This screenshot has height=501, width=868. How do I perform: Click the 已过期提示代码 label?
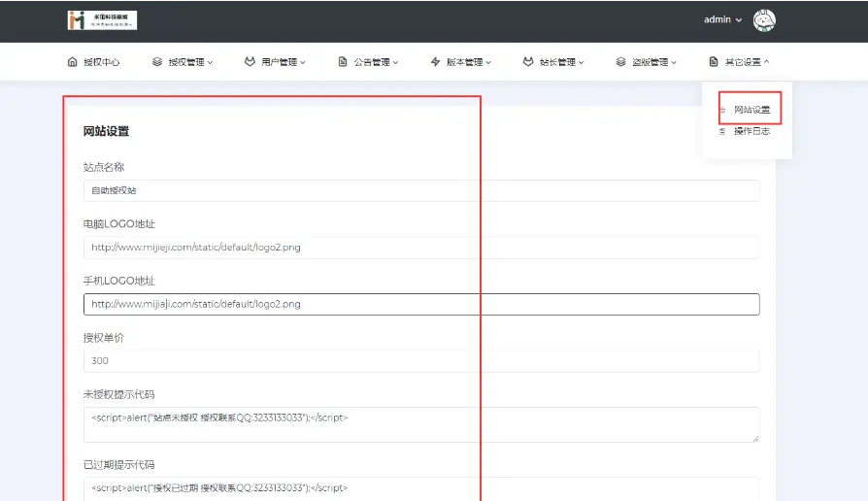(x=119, y=465)
